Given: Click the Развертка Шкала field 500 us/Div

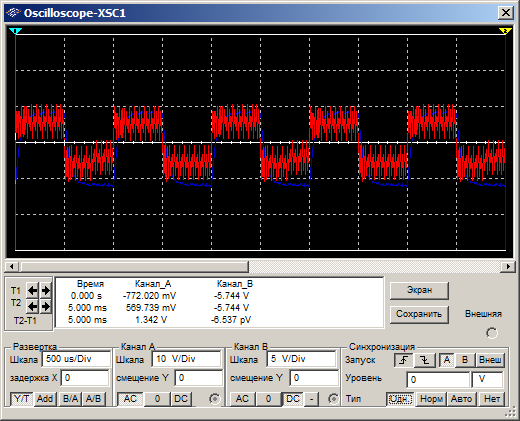Looking at the screenshot, I should pyautogui.click(x=76, y=359).
